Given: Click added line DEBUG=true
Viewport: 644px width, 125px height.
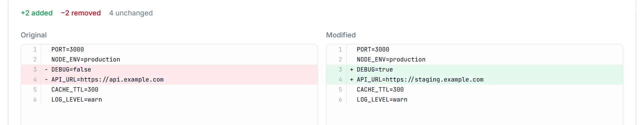Looking at the screenshot, I should tap(475, 70).
